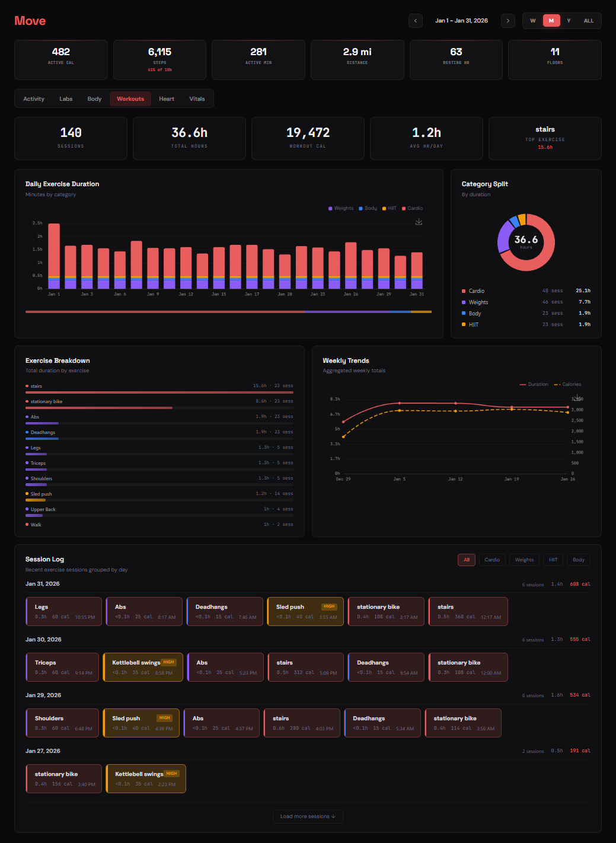Open the Jan 31 Sled push session card
Viewport: 616px width, 843px height.
[305, 611]
